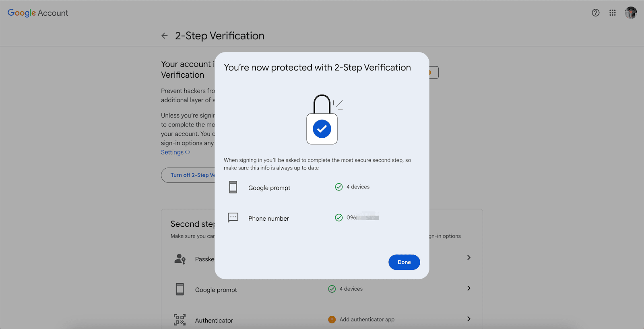Click Turn off 2-Step Verification button
This screenshot has height=329, width=644.
coord(189,175)
